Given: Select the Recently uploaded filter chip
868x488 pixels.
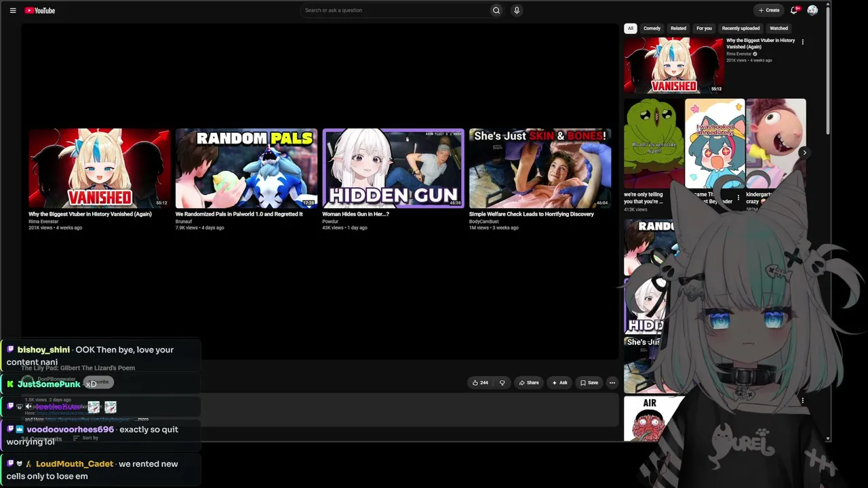Looking at the screenshot, I should pyautogui.click(x=741, y=28).
